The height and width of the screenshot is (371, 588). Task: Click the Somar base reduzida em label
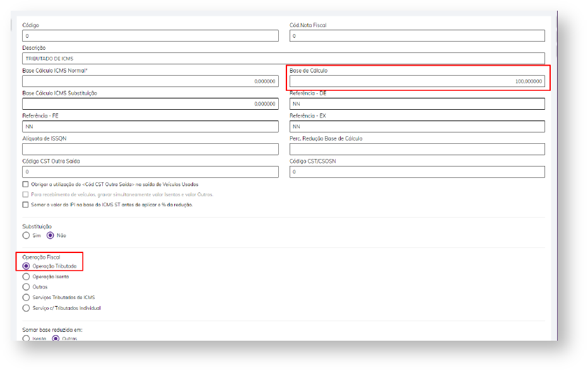pos(52,330)
